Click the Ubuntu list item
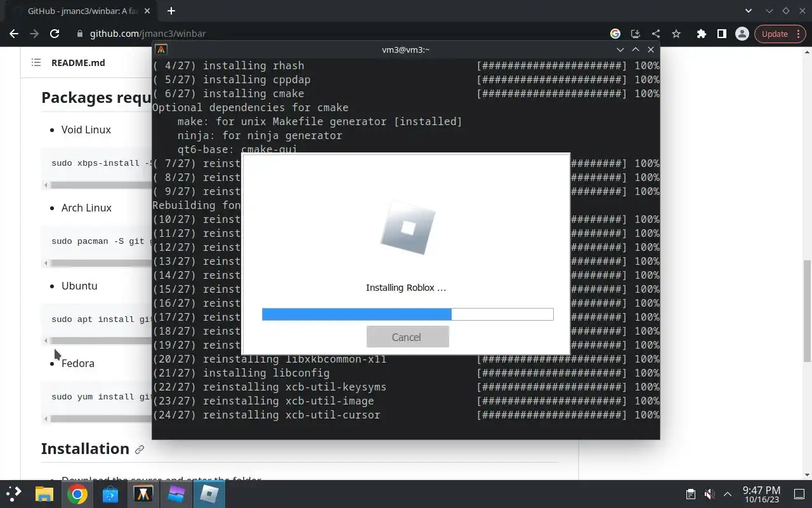812x508 pixels. coord(79,286)
